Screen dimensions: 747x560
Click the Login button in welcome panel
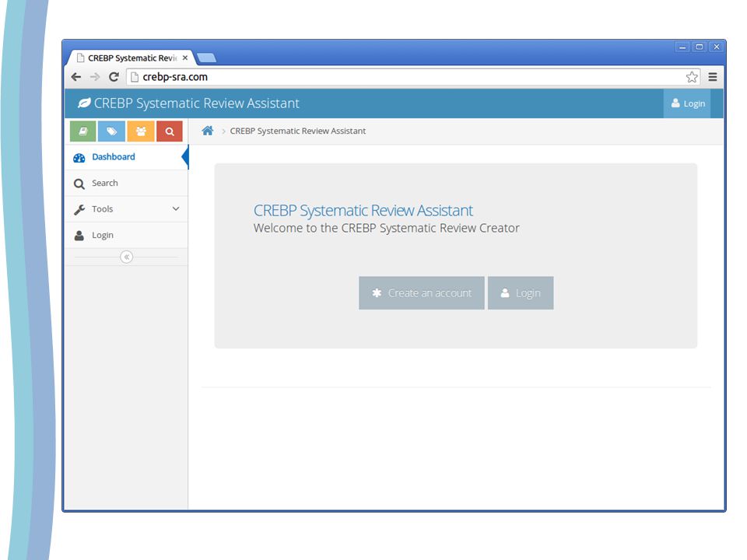coord(521,293)
